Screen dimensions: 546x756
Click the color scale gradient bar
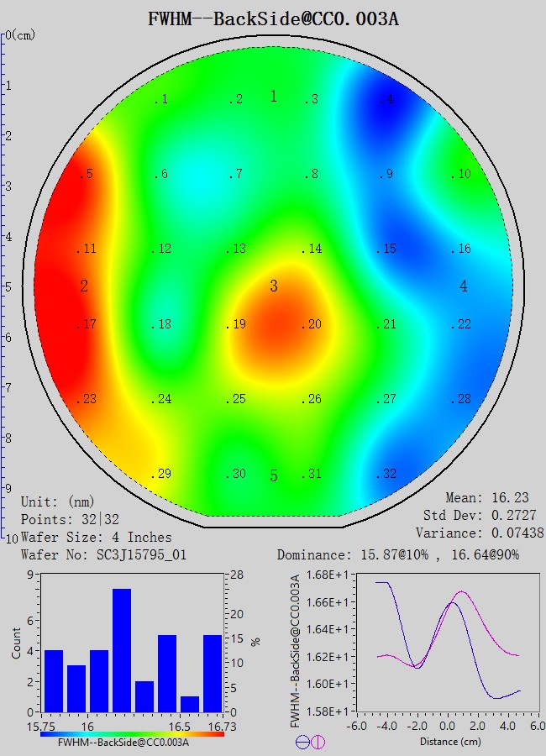(x=133, y=733)
